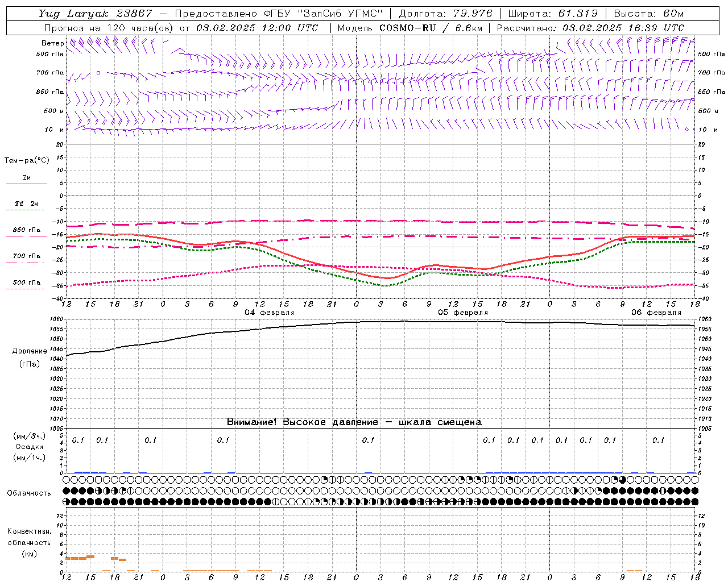Click the 05 февраля date label

coord(463,313)
